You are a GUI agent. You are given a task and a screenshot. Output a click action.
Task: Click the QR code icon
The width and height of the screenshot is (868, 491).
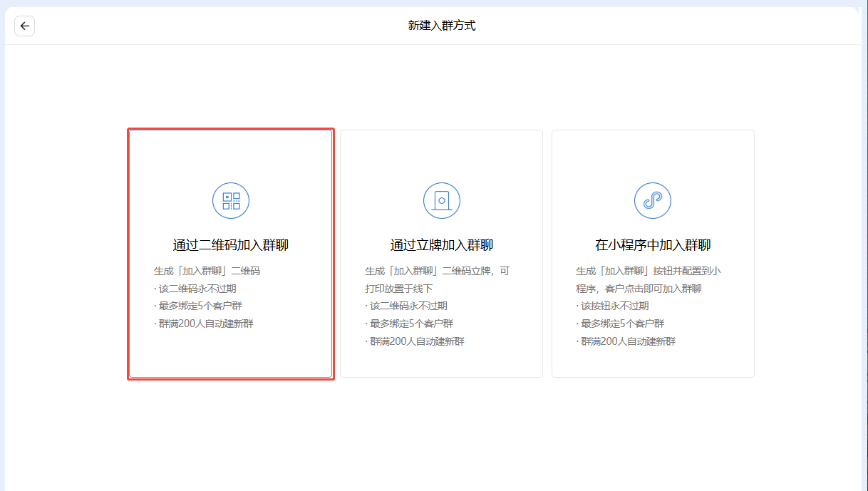231,201
